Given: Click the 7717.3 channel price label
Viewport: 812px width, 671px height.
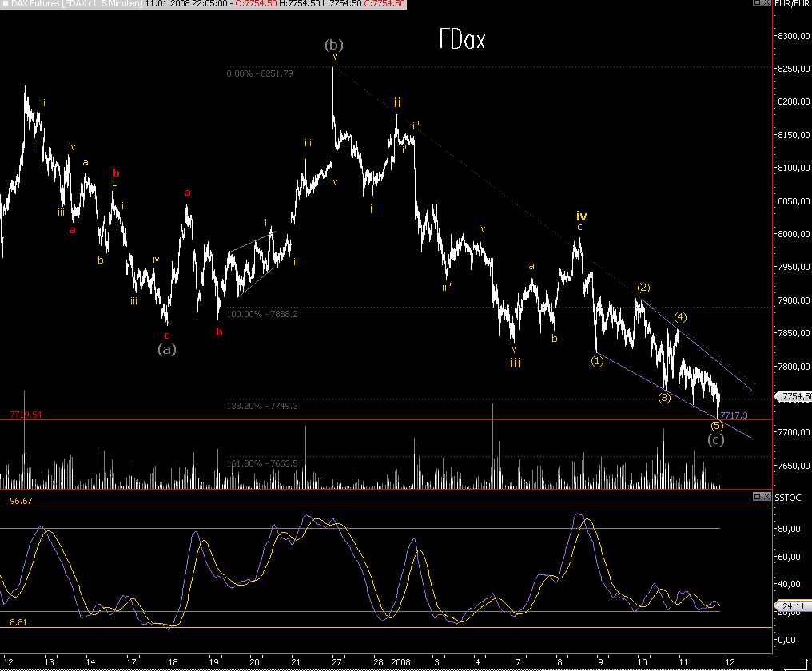Looking at the screenshot, I should 734,415.
